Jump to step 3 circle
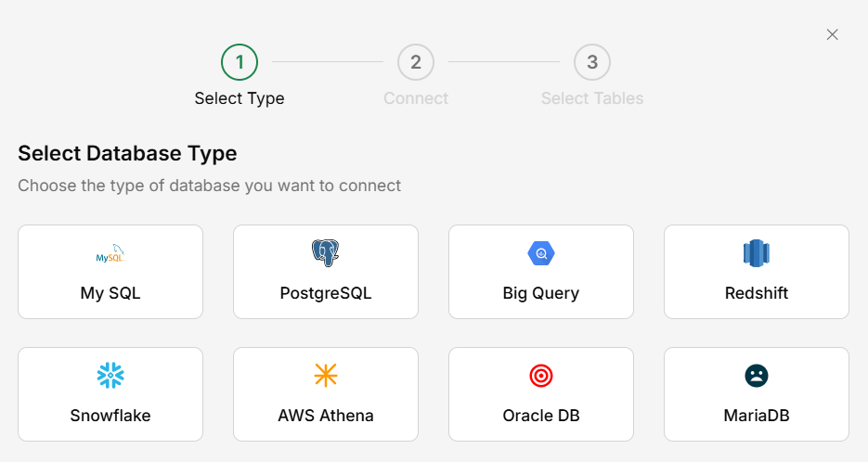The image size is (868, 462). (592, 62)
